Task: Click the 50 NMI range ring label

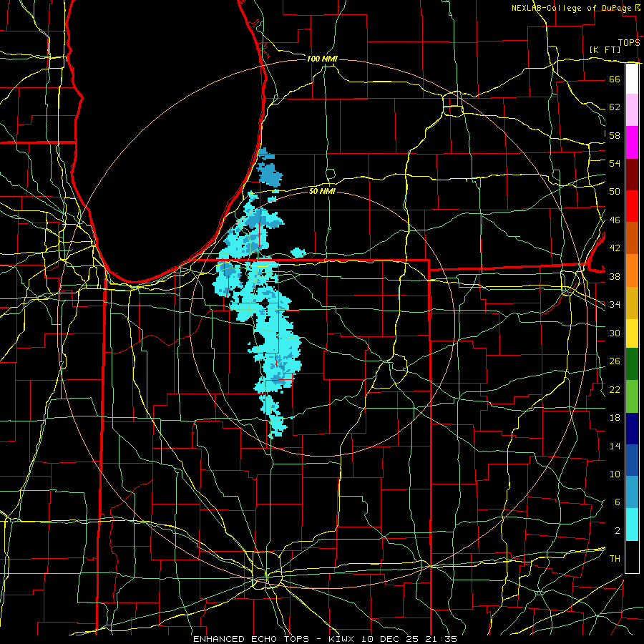Action: point(322,191)
